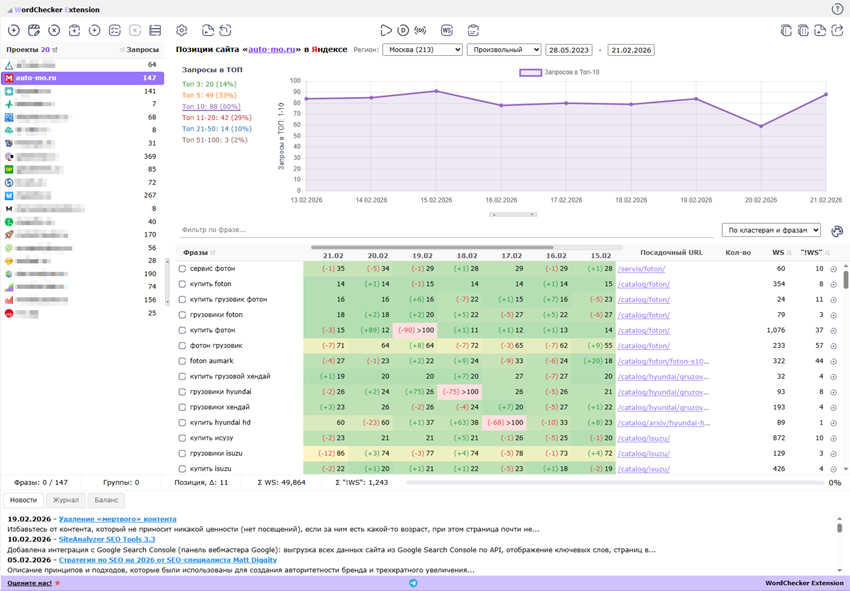The width and height of the screenshot is (850, 591).
Task: Click the edit project pencil icon
Action: (x=34, y=30)
